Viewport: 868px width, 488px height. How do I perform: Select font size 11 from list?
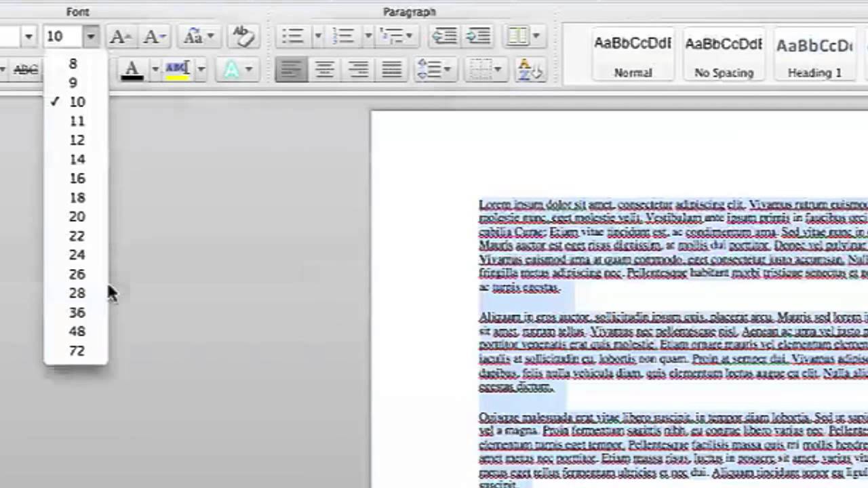tap(76, 121)
